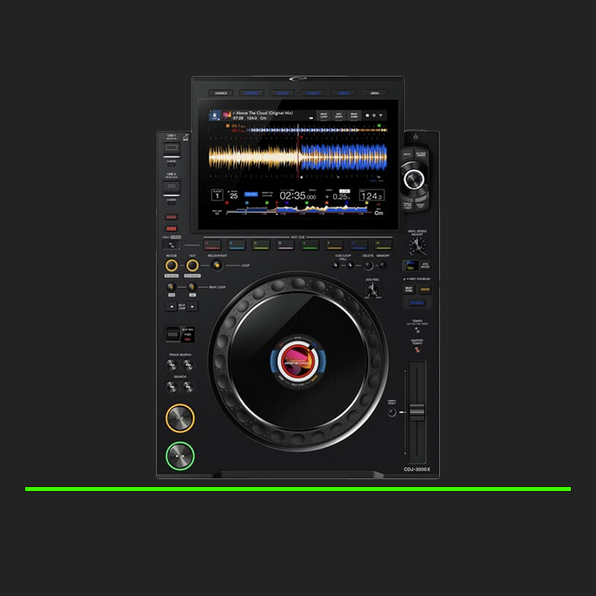Adjust the Vinyl Speed Adjust knob
Screen dimensions: 596x596
[417, 246]
